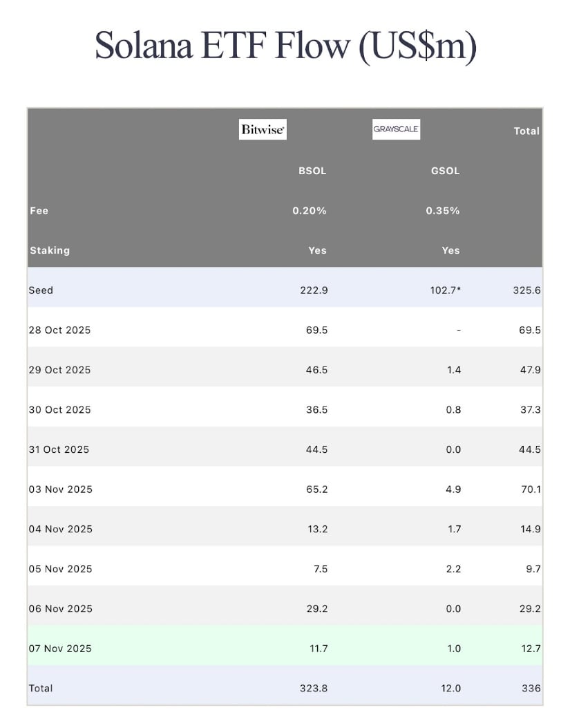
Task: Select the Staking row label
Action: click(x=50, y=250)
